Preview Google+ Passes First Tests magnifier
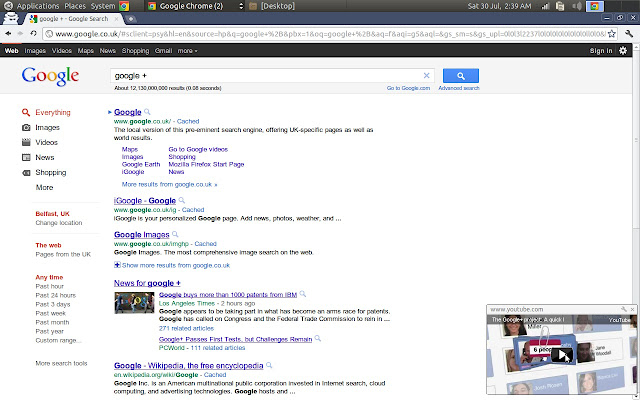Screen dimensions: 640x400 point(318,338)
